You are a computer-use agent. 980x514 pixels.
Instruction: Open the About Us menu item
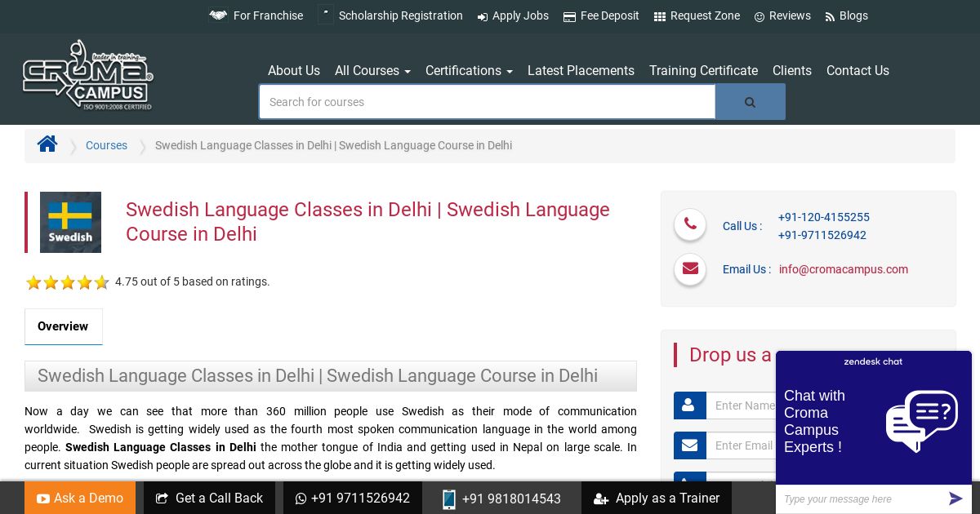tap(294, 70)
